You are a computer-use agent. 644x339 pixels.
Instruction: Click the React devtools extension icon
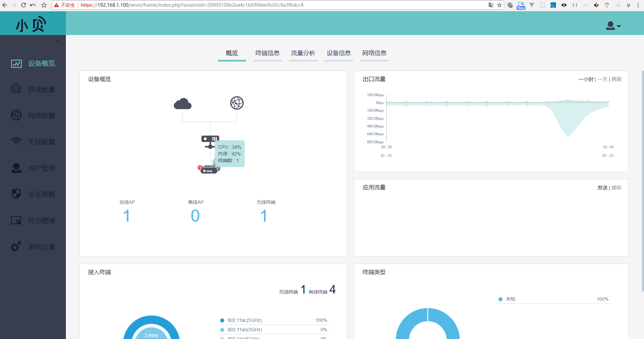pos(542,5)
